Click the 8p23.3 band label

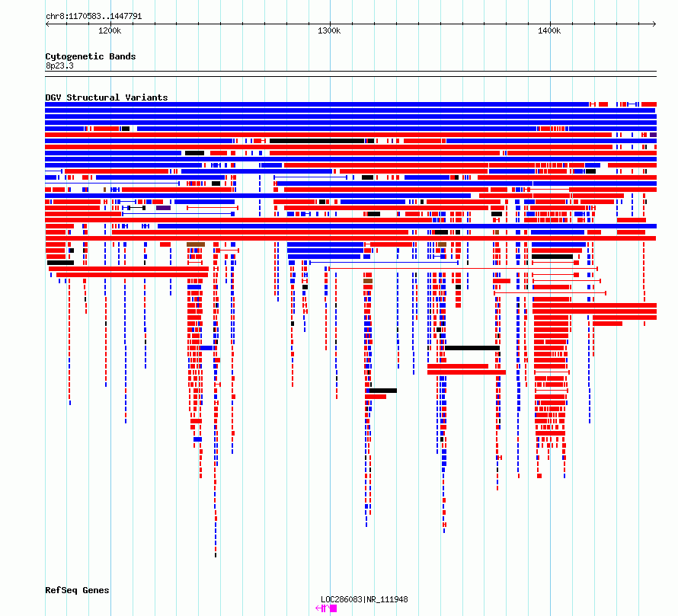pyautogui.click(x=59, y=65)
